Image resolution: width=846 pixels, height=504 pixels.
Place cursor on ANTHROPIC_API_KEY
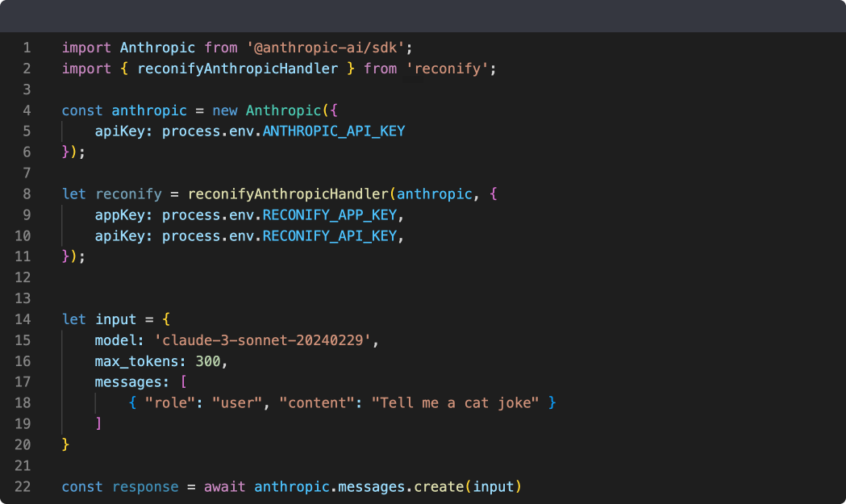click(x=334, y=131)
